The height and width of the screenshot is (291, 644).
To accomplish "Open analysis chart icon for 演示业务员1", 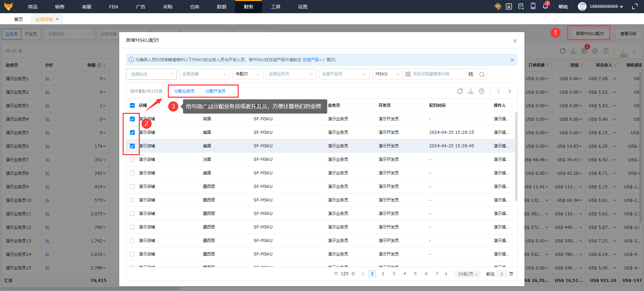I will [x=48, y=79].
